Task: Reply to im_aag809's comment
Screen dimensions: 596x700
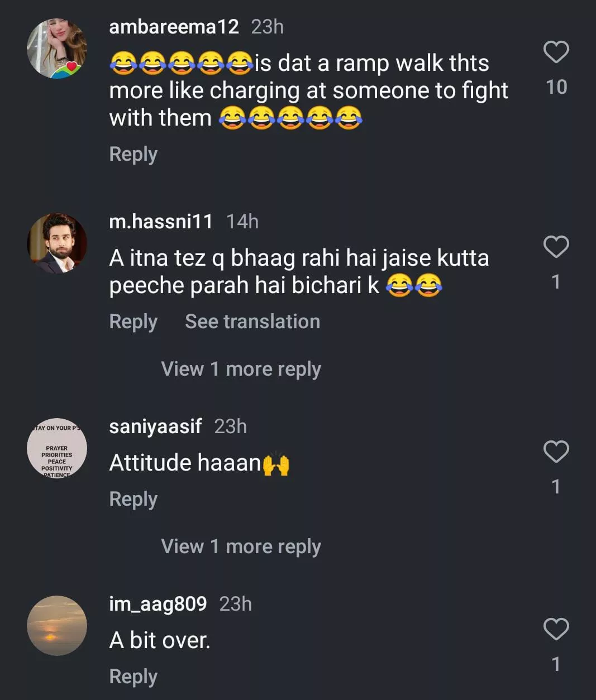Action: click(133, 677)
